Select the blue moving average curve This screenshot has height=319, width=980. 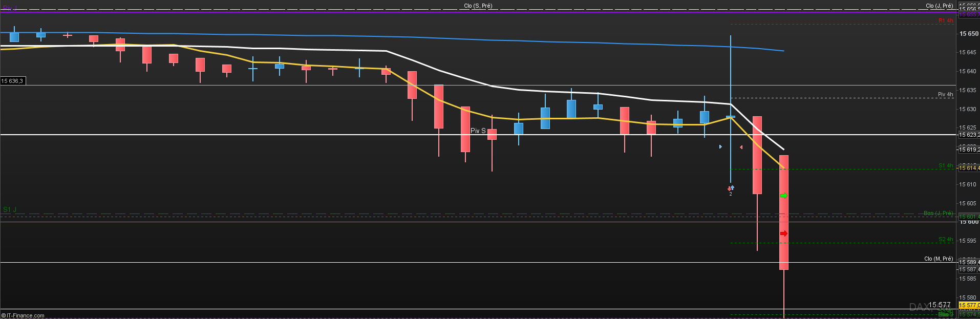[x=392, y=37]
